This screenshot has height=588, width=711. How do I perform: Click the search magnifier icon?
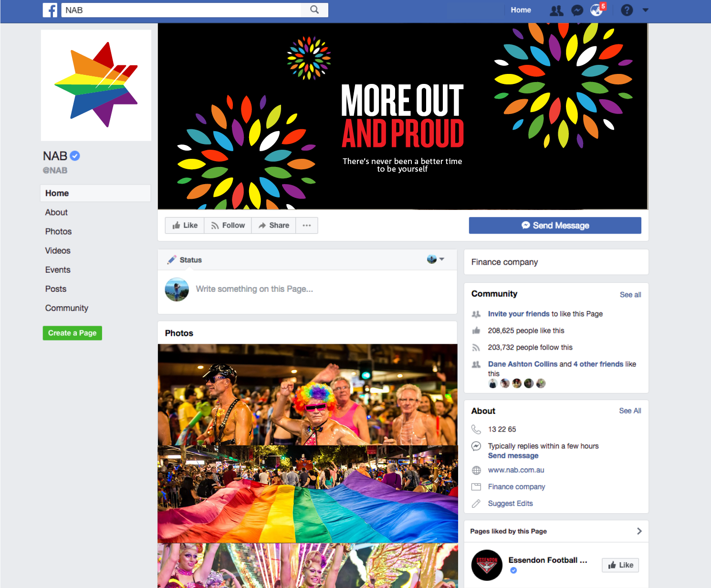click(314, 10)
